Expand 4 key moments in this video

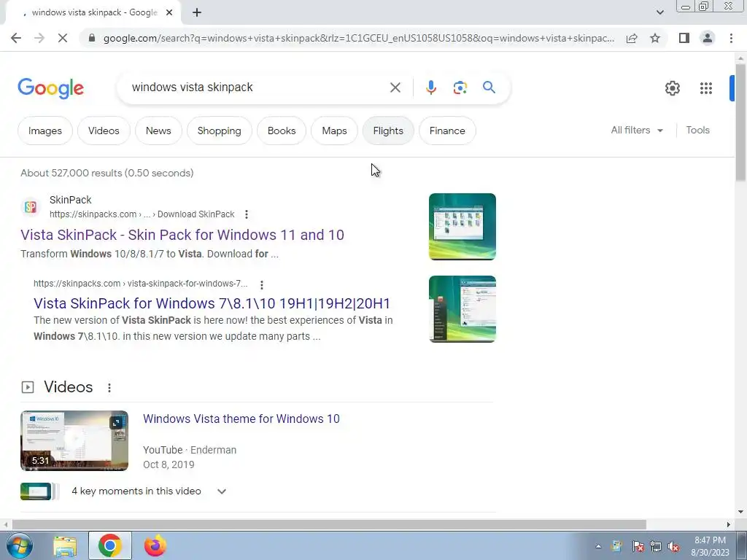222,491
